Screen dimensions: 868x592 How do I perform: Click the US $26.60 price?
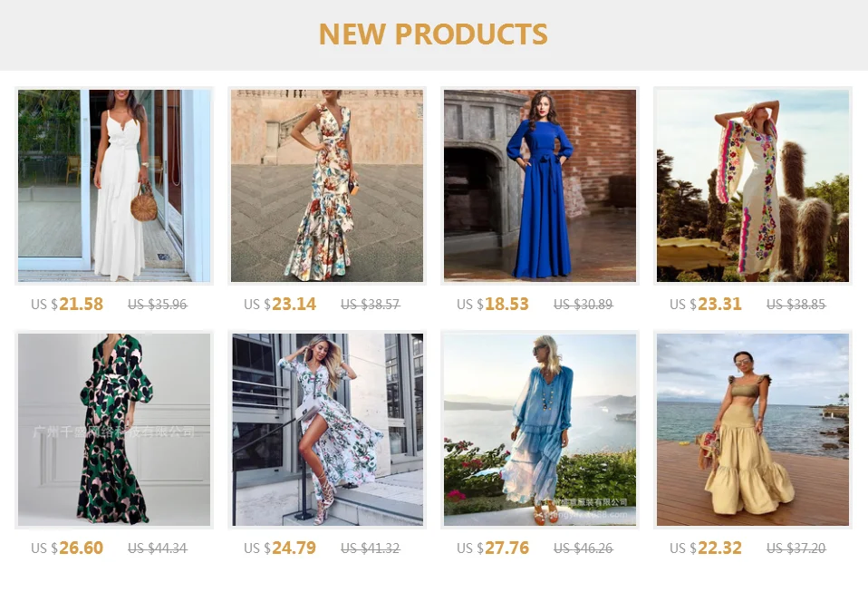67,548
